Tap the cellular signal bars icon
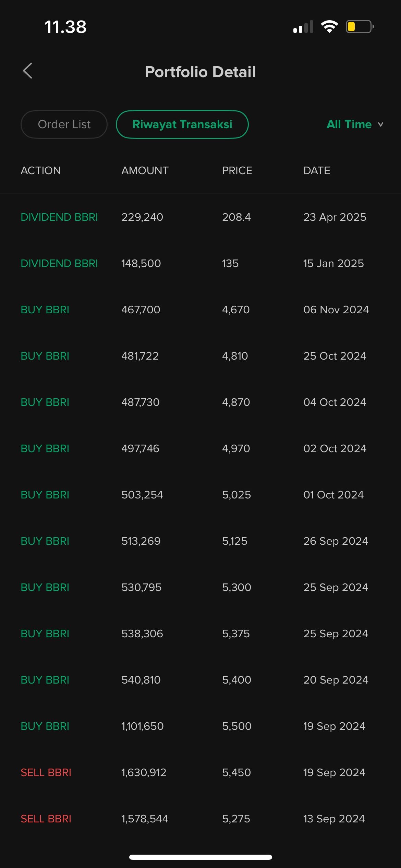 (x=303, y=27)
